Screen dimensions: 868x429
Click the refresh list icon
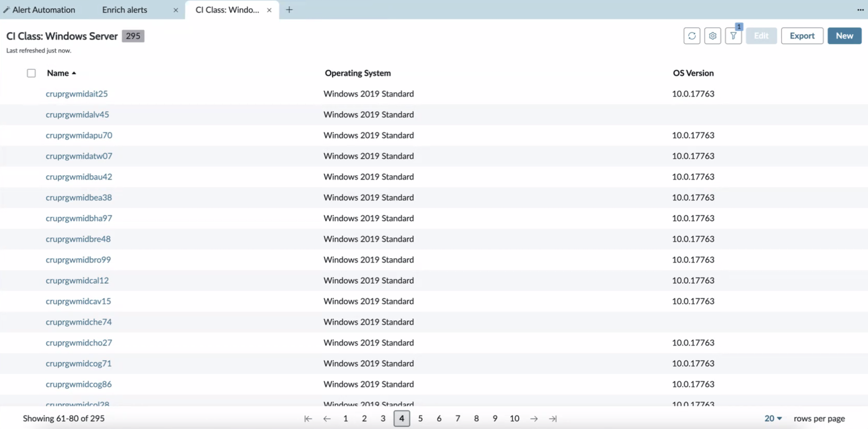[x=692, y=36]
